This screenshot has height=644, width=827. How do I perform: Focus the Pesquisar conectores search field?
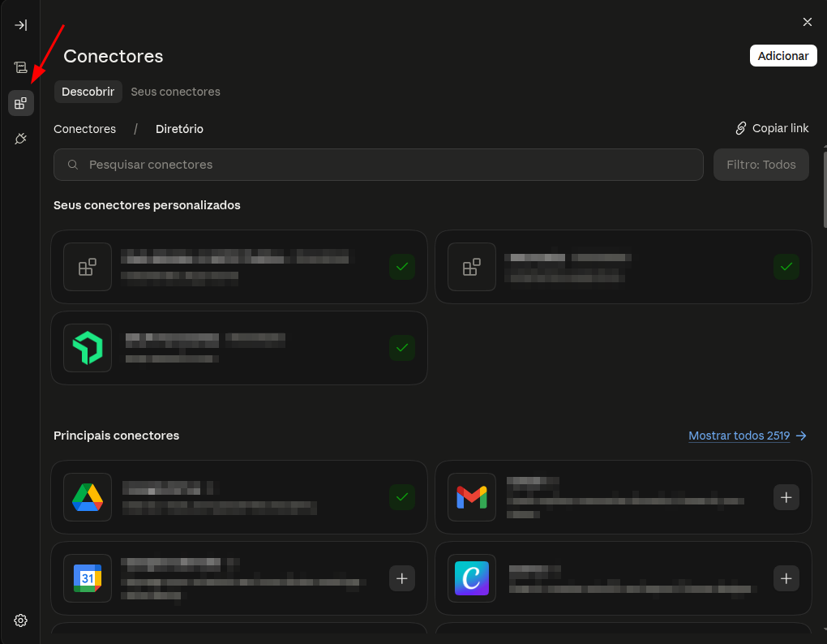pos(378,165)
